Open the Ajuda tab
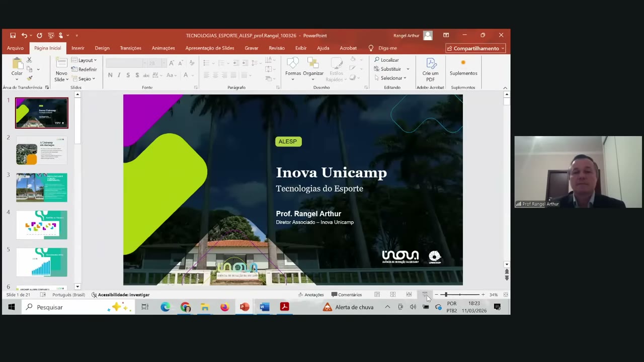This screenshot has height=362, width=644. point(323,48)
